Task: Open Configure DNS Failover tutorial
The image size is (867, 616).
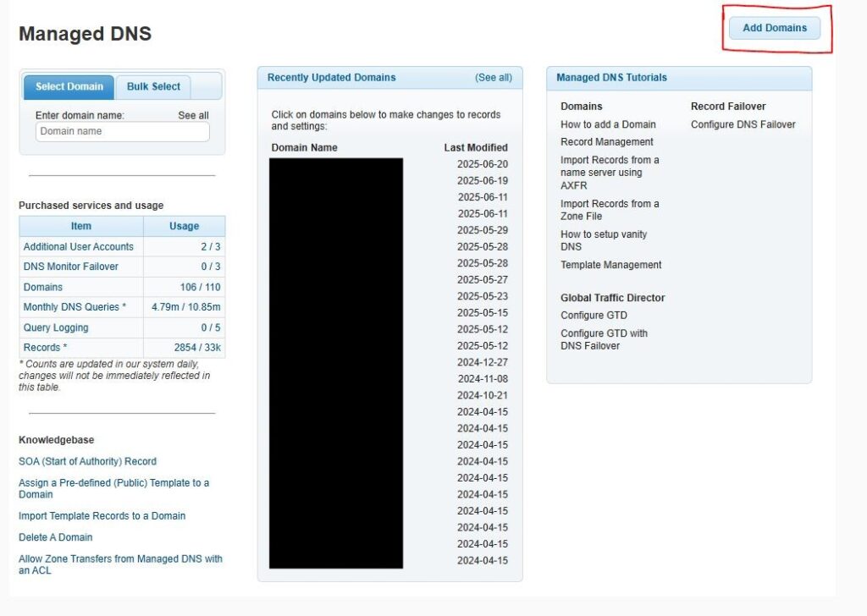Action: (743, 124)
